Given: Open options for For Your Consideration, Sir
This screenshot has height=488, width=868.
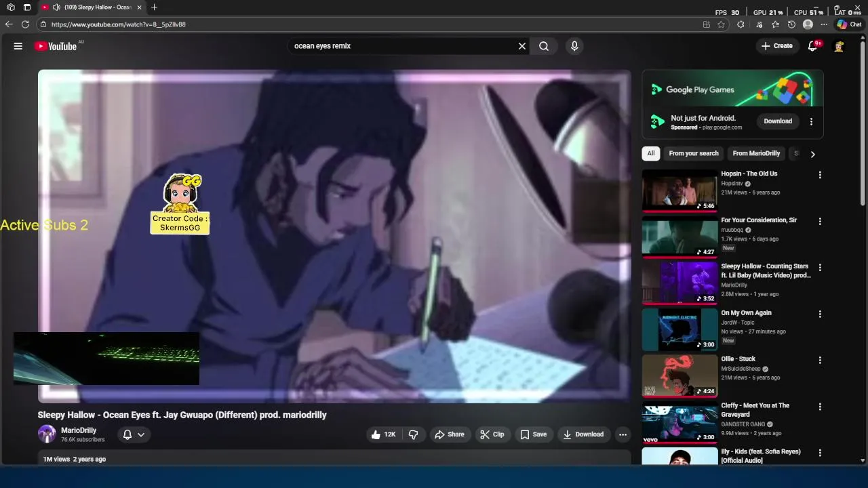Looking at the screenshot, I should [x=820, y=222].
